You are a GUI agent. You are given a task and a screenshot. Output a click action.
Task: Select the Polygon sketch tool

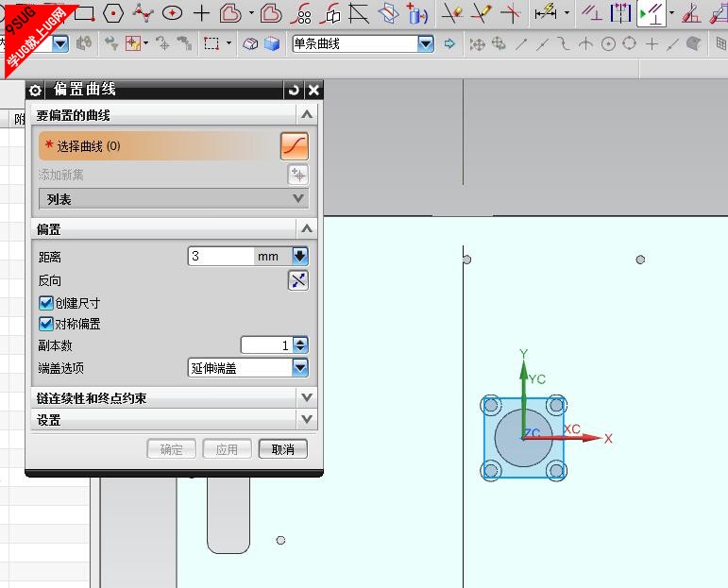click(x=112, y=13)
